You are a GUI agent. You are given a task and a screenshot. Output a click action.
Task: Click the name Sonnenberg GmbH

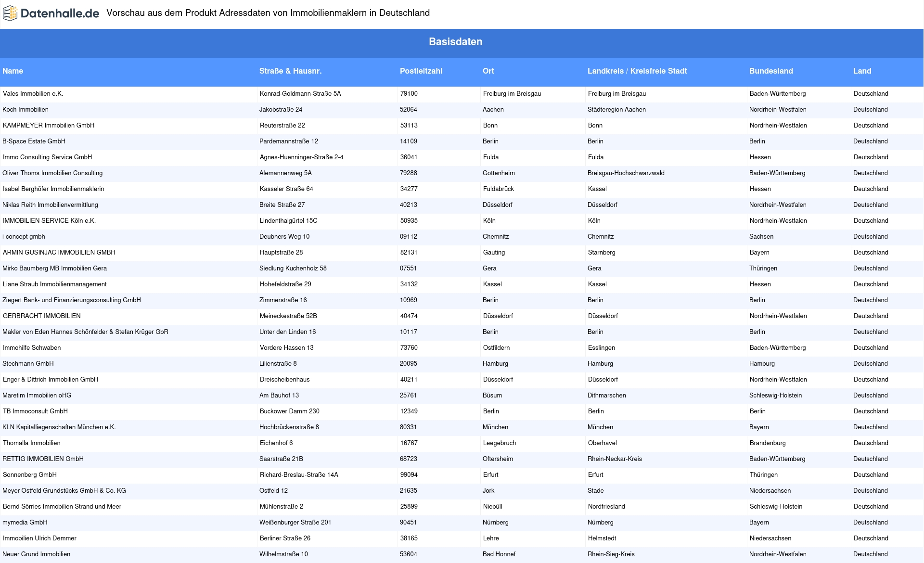click(x=30, y=475)
